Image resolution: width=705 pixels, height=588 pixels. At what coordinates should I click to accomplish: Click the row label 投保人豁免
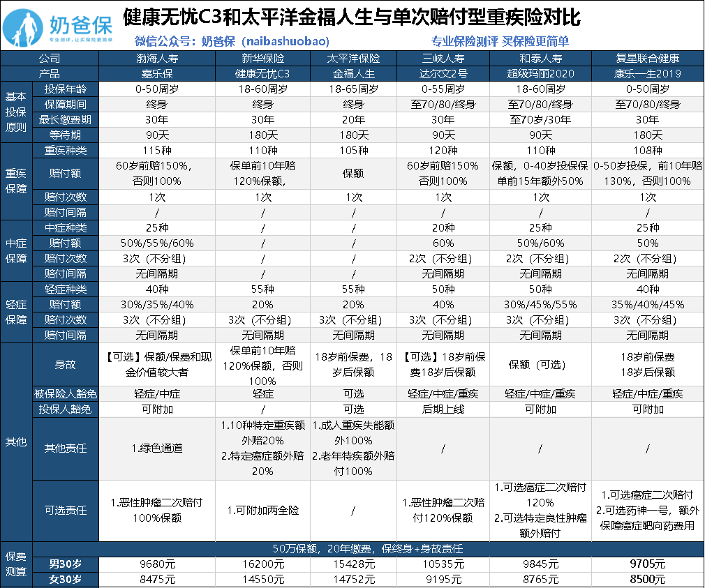65,409
